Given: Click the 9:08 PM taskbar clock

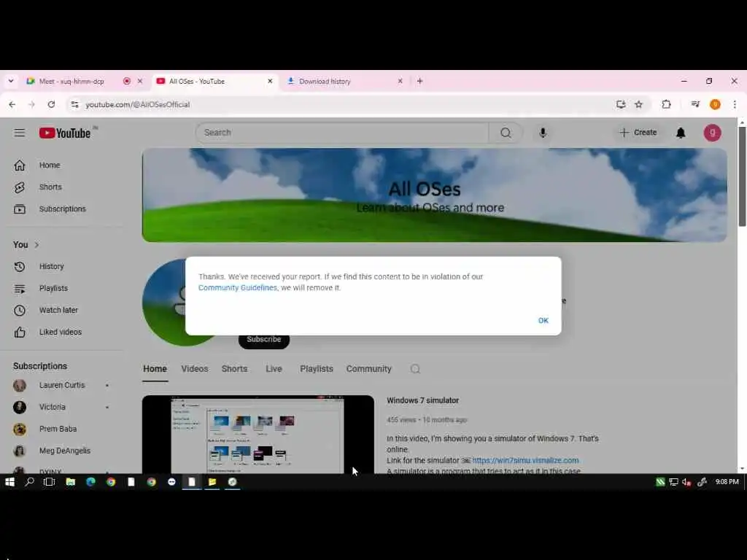Looking at the screenshot, I should tap(727, 482).
